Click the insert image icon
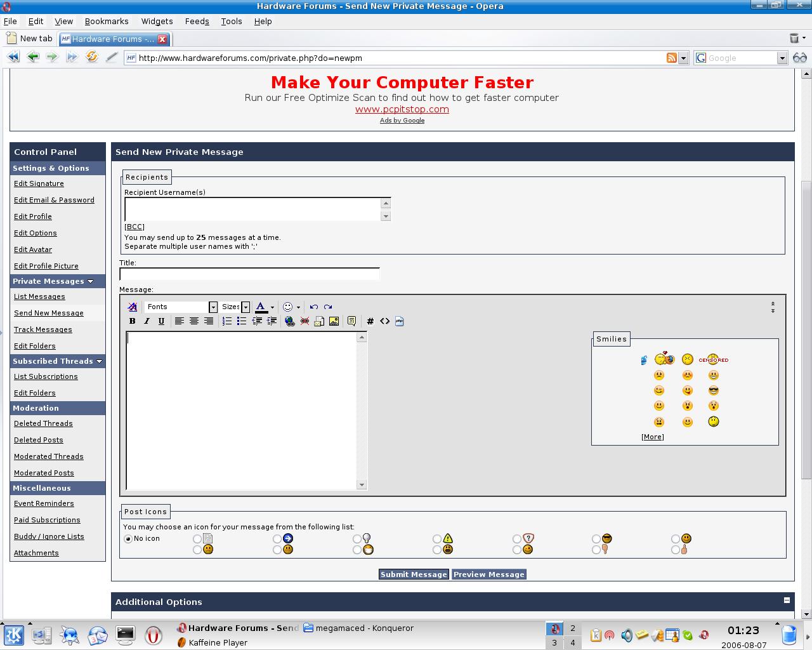The height and width of the screenshot is (650, 812). [x=334, y=321]
